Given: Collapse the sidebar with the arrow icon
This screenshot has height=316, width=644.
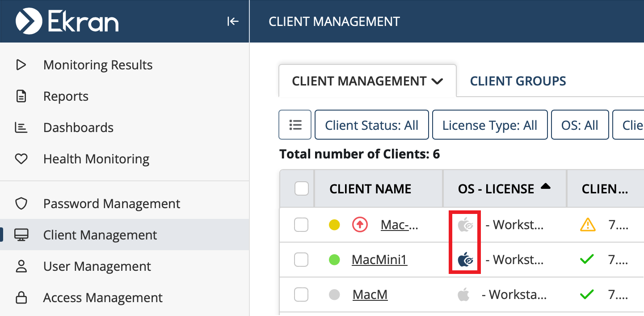Looking at the screenshot, I should 233,21.
